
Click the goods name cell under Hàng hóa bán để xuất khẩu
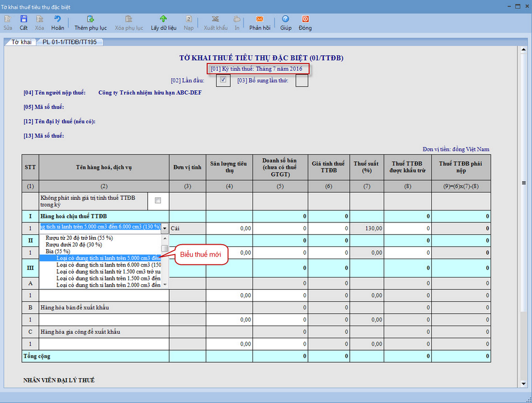(x=104, y=319)
